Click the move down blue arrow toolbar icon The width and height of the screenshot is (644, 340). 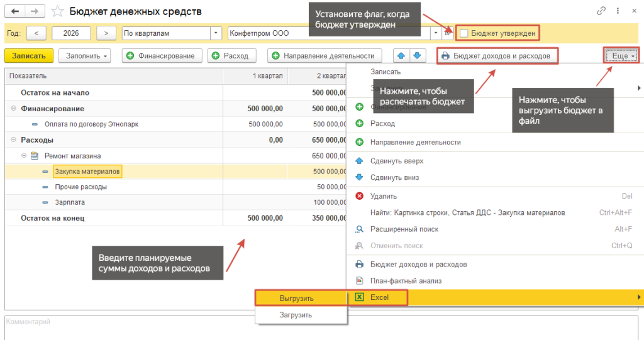point(417,55)
